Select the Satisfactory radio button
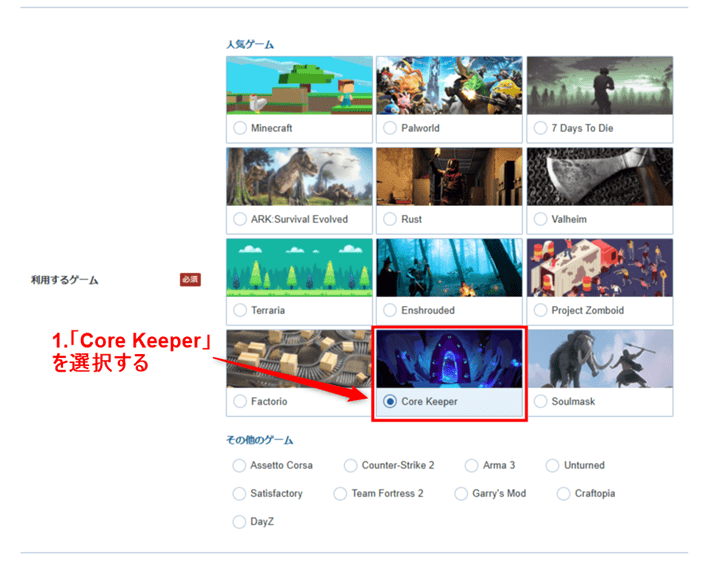This screenshot has height=563, width=710. click(239, 494)
